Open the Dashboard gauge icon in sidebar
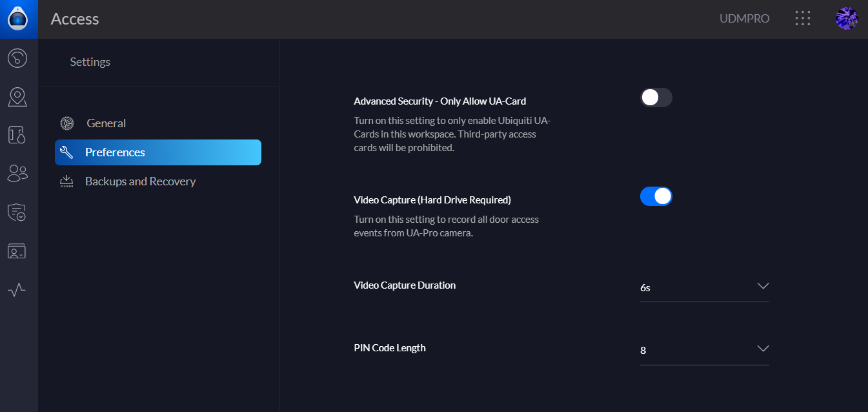Screen dimensions: 868x412 [17, 58]
